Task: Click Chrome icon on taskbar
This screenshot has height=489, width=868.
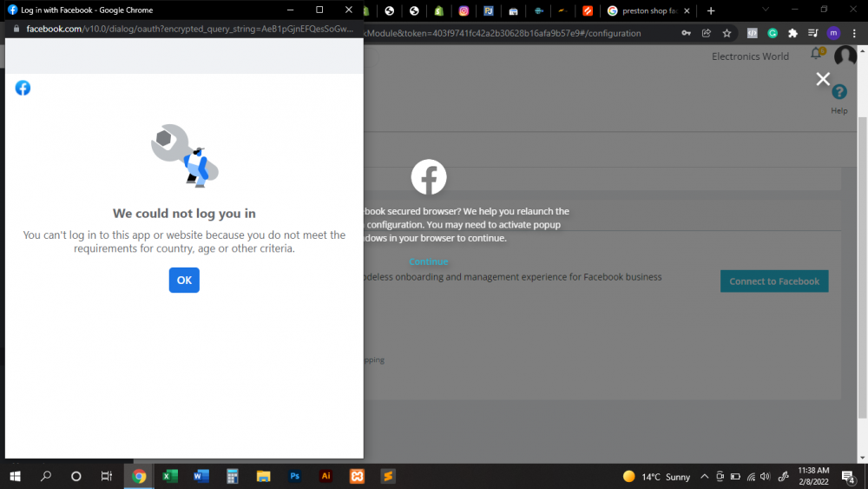Action: tap(138, 476)
